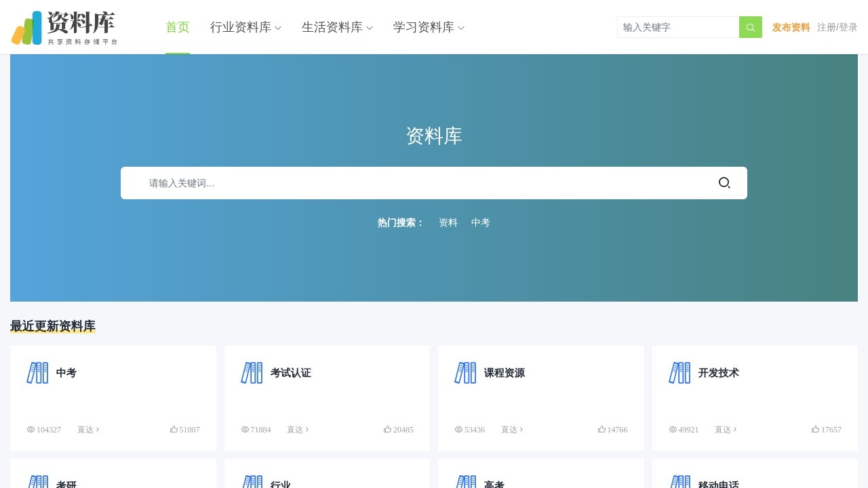Select the hot search term 中考
The image size is (868, 488).
click(480, 222)
